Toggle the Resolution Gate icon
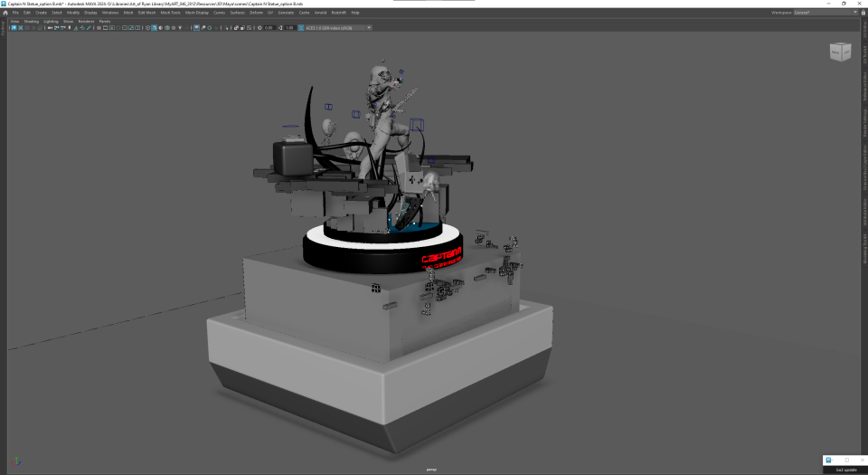Screen dimensions: 868x475 coord(112,28)
